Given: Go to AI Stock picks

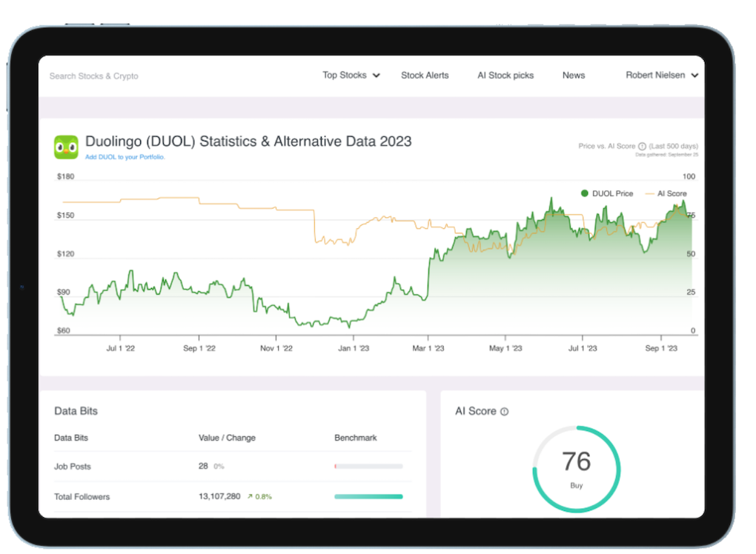Looking at the screenshot, I should [x=505, y=75].
